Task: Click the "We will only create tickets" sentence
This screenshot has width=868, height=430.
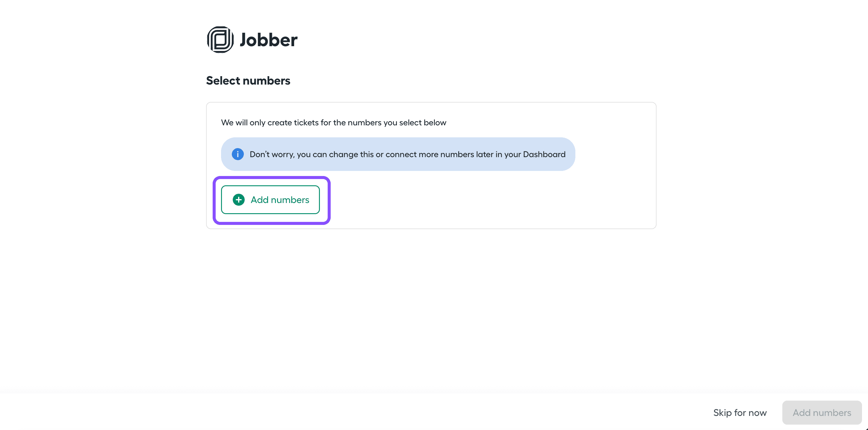Action: pyautogui.click(x=333, y=122)
